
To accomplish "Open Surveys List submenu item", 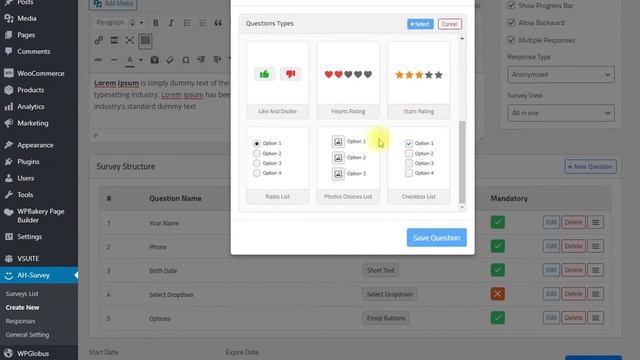I will pyautogui.click(x=22, y=294).
